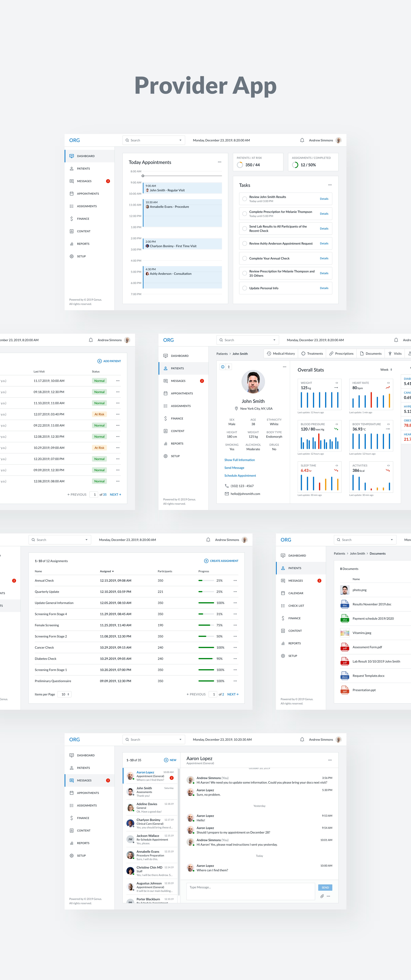411x980 pixels.
Task: Click doc file icon for Results November 2019.doc
Action: click(345, 604)
